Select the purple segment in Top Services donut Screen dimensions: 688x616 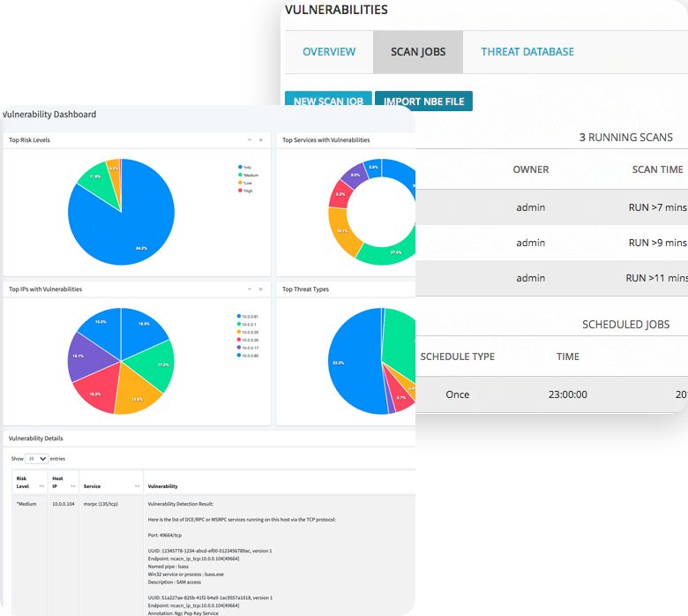coord(354,175)
